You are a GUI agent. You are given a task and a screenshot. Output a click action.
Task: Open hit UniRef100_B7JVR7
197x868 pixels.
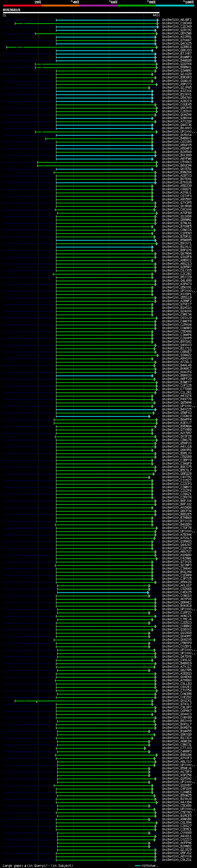coord(176,54)
